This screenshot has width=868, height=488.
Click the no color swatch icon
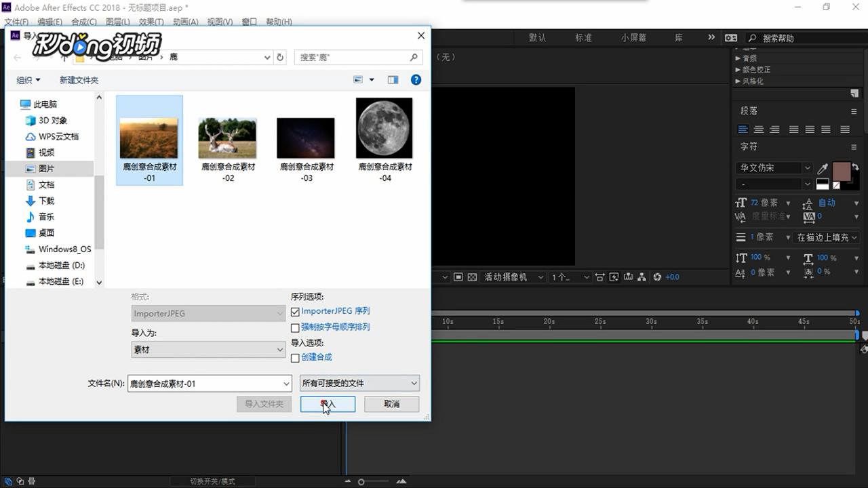(836, 185)
